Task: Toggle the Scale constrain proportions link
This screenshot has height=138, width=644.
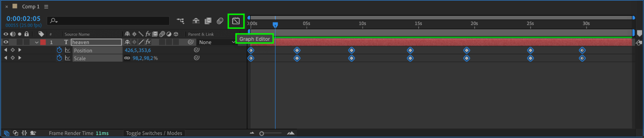Action: coord(127,58)
